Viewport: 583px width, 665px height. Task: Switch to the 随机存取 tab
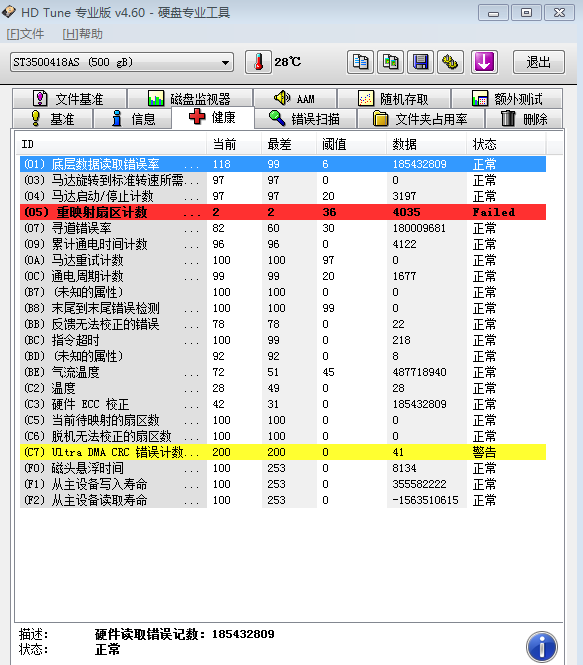coord(394,99)
